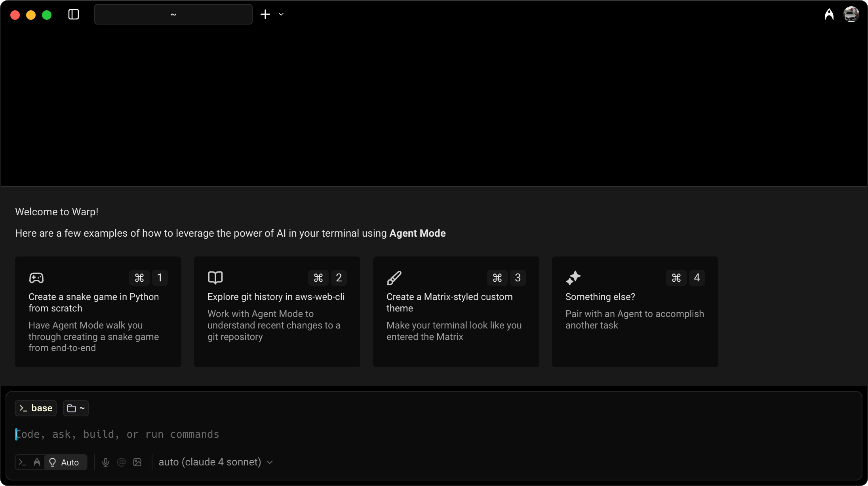Open the user profile avatar
Image resolution: width=868 pixels, height=486 pixels.
click(851, 15)
